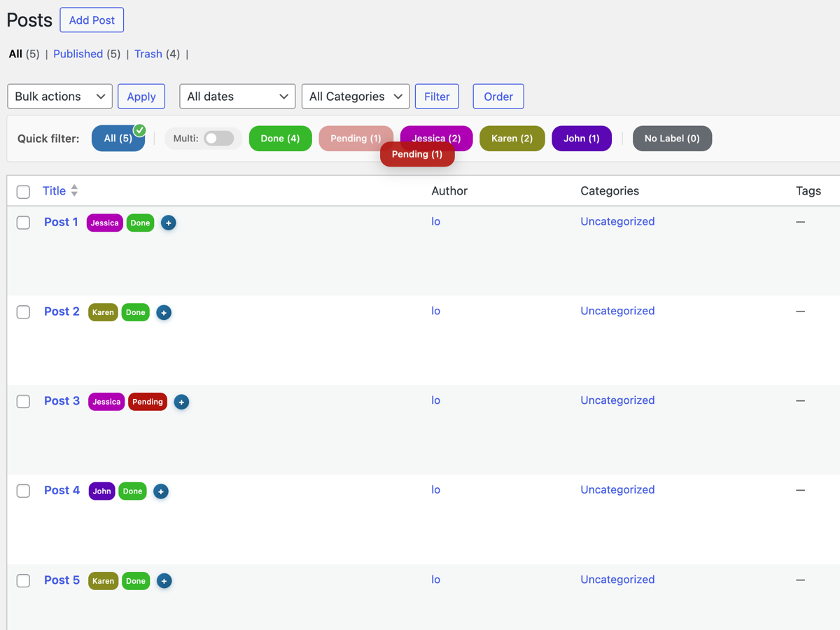Switch to the Published posts view
The height and width of the screenshot is (630, 840).
click(x=78, y=54)
